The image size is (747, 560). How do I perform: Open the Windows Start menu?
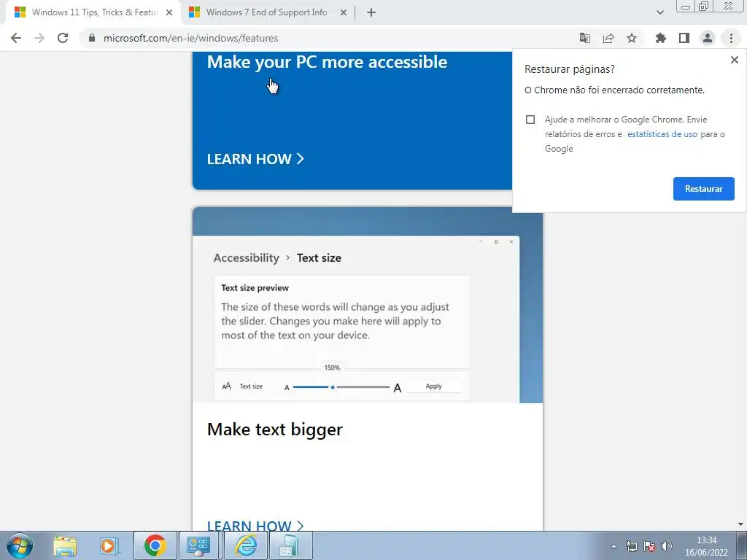pyautogui.click(x=19, y=545)
